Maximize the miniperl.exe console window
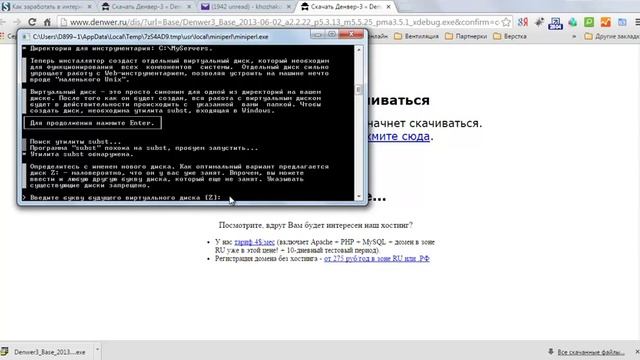Image resolution: width=640 pixels, height=360 pixels. pyautogui.click(x=332, y=34)
